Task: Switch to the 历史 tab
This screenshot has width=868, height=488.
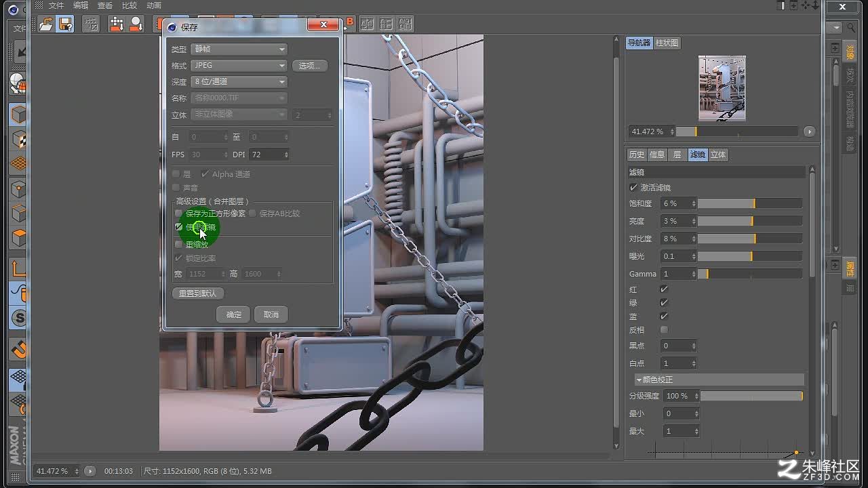Action: pos(637,155)
